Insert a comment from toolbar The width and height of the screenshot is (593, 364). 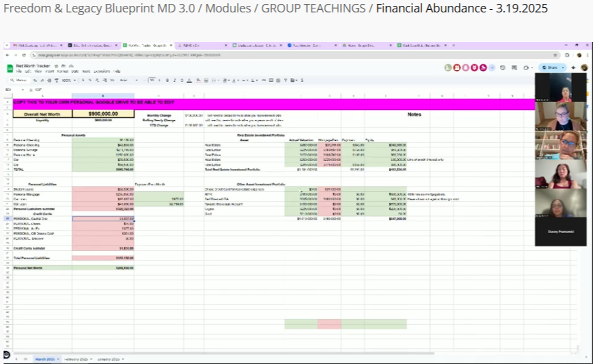[271, 81]
